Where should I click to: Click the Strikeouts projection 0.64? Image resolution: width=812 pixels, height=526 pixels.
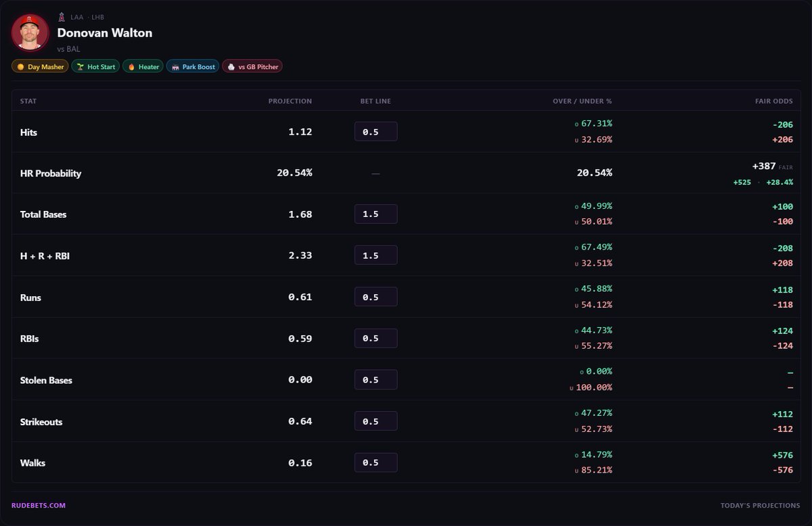pos(300,421)
